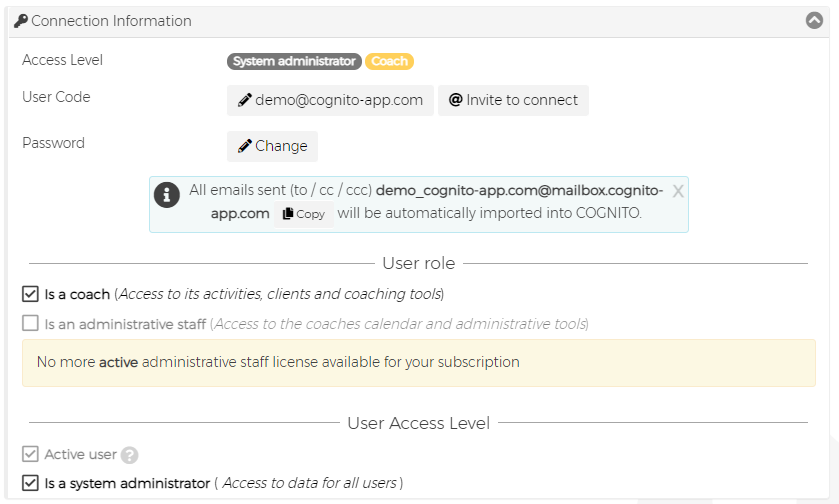839x504 pixels.
Task: Click the info icon in the email notice
Action: [x=167, y=194]
